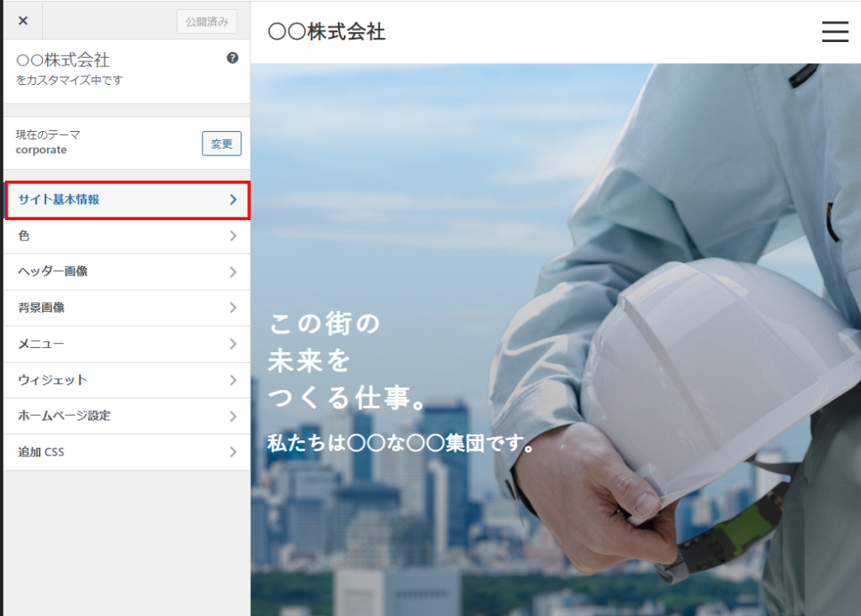
Task: Close the customizer with the X icon
Action: pos(23,21)
